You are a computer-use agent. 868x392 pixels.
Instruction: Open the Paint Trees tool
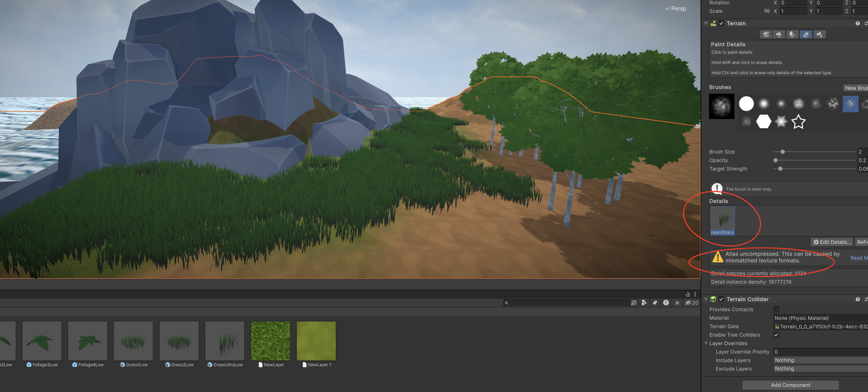[792, 34]
